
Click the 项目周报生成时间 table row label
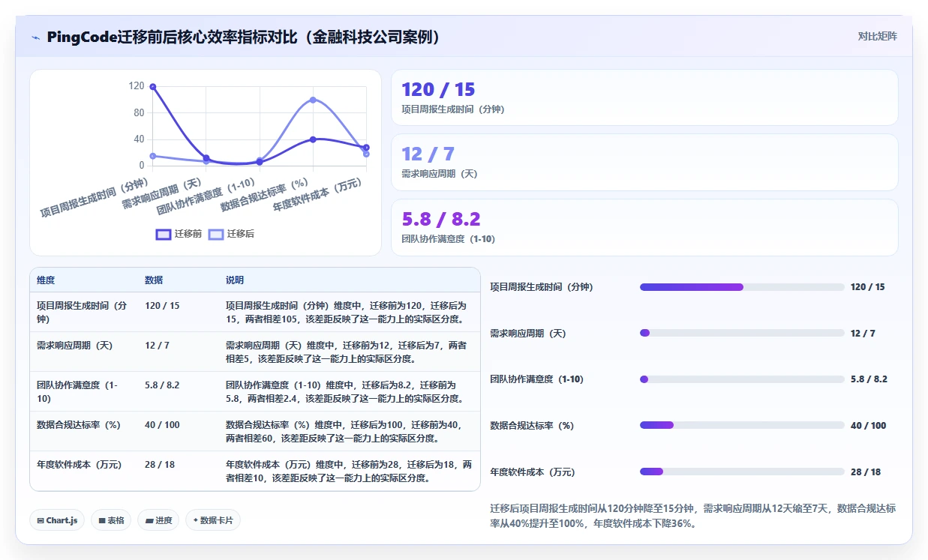pyautogui.click(x=82, y=313)
